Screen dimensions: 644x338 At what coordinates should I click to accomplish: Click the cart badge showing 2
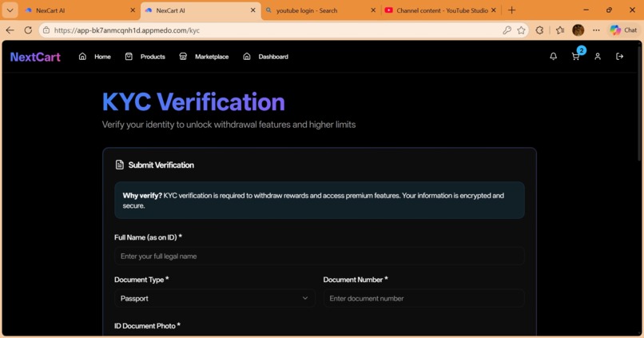point(581,50)
